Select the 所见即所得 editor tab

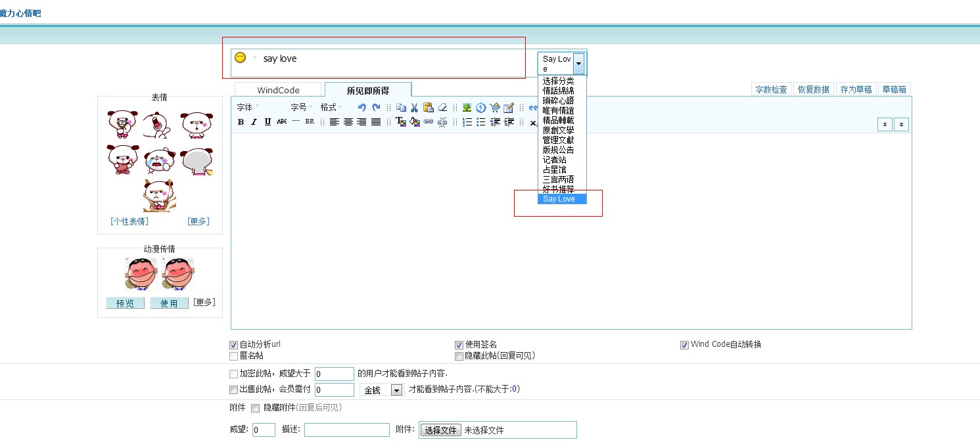pos(368,91)
